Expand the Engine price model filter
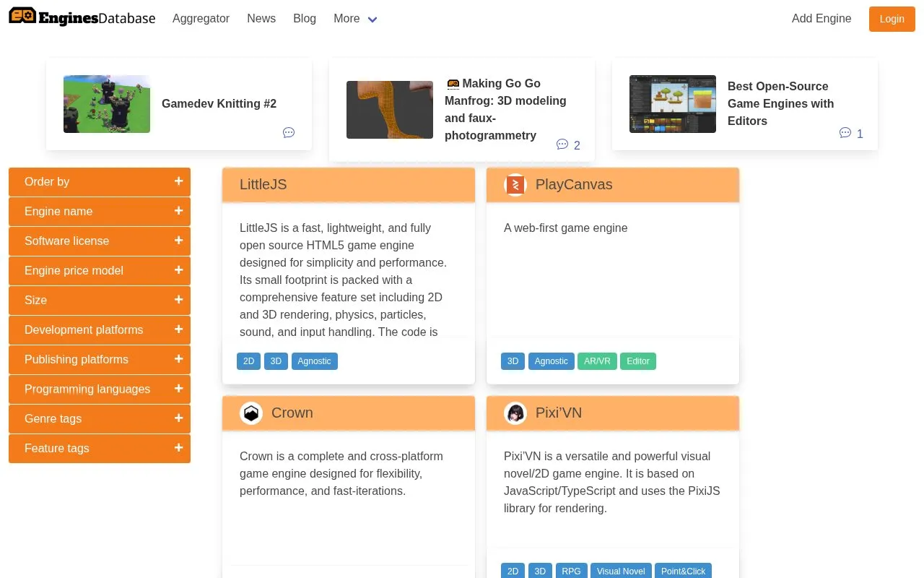 coord(100,271)
